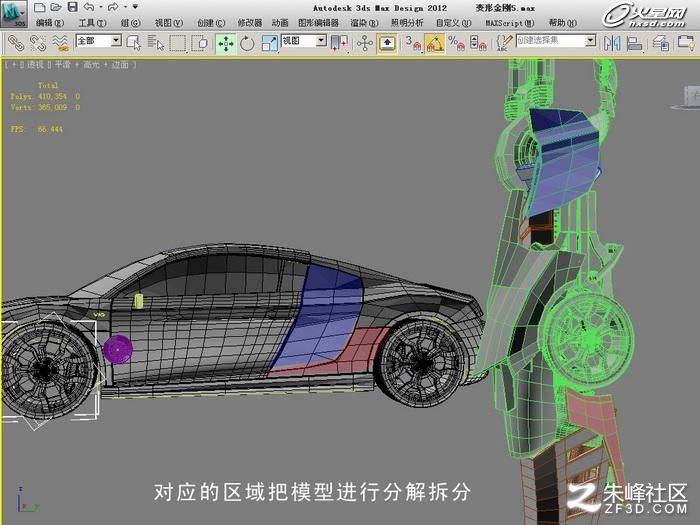
Task: Click the FPS: 66.444 statistic text
Action: (x=37, y=129)
